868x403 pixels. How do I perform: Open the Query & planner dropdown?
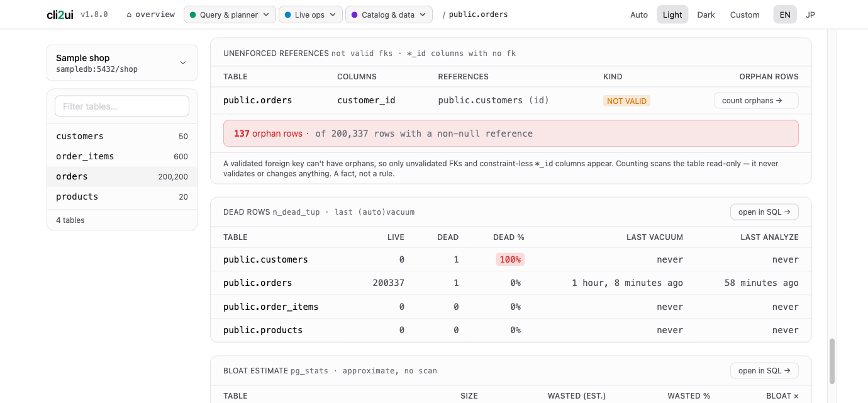pos(230,14)
